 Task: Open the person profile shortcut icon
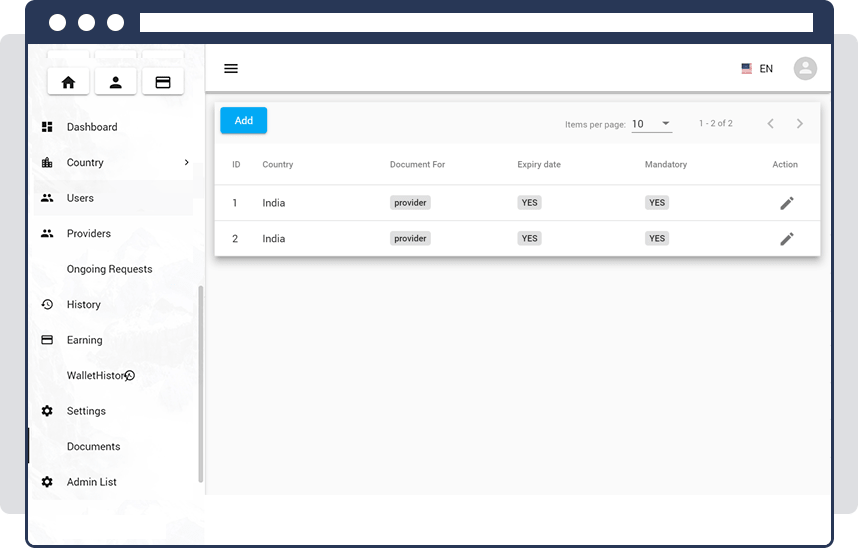tap(115, 82)
